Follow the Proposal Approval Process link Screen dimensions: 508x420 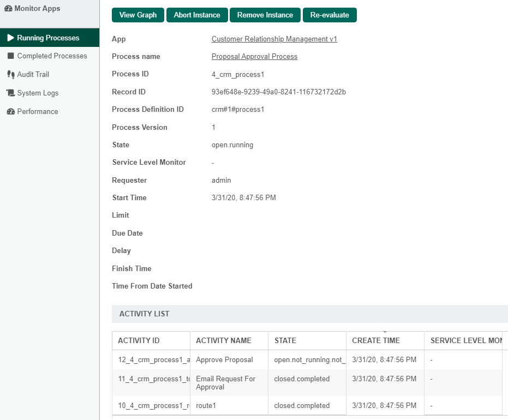(x=254, y=57)
